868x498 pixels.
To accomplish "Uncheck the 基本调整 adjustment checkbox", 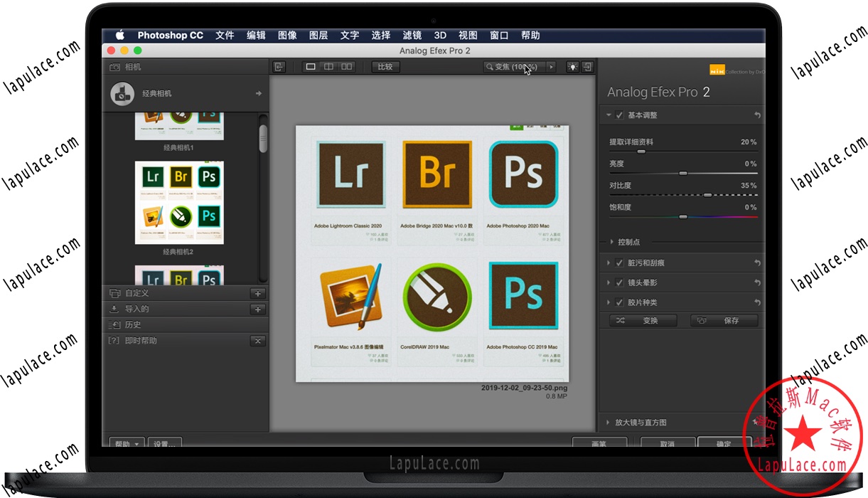I will 618,115.
